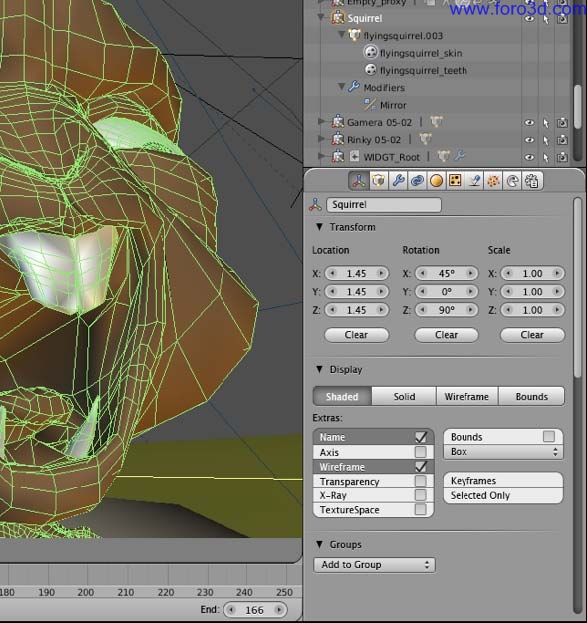Image resolution: width=587 pixels, height=623 pixels.
Task: Open the Mesh data properties tab icon
Action: tap(378, 181)
